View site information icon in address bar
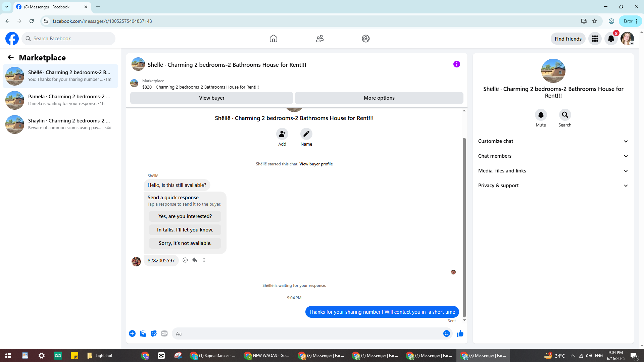Image resolution: width=644 pixels, height=362 pixels. (x=46, y=21)
